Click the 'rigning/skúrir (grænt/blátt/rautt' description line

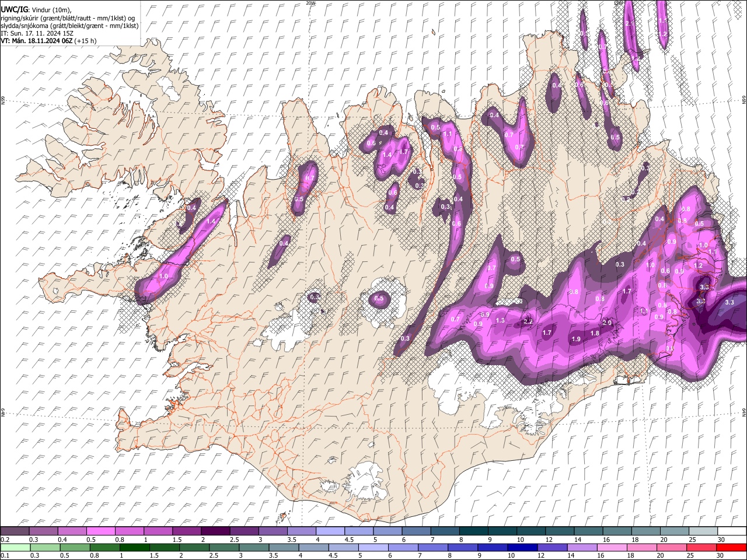[x=68, y=18]
